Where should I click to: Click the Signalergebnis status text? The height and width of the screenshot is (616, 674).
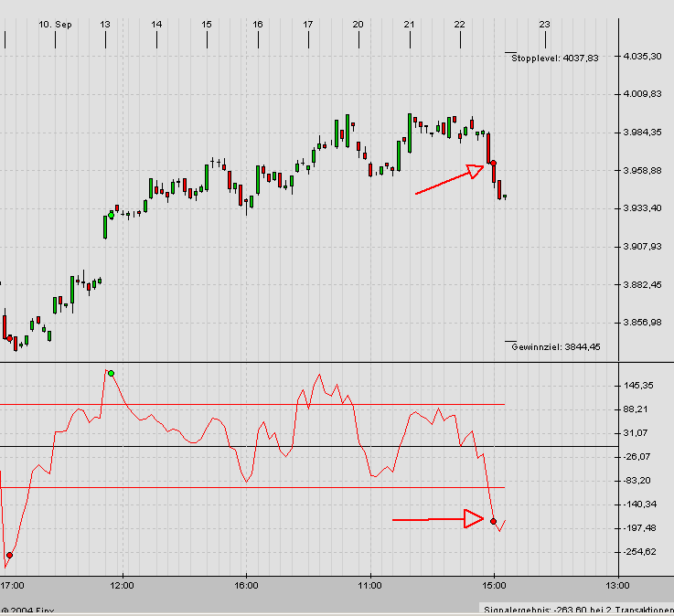coord(576,609)
